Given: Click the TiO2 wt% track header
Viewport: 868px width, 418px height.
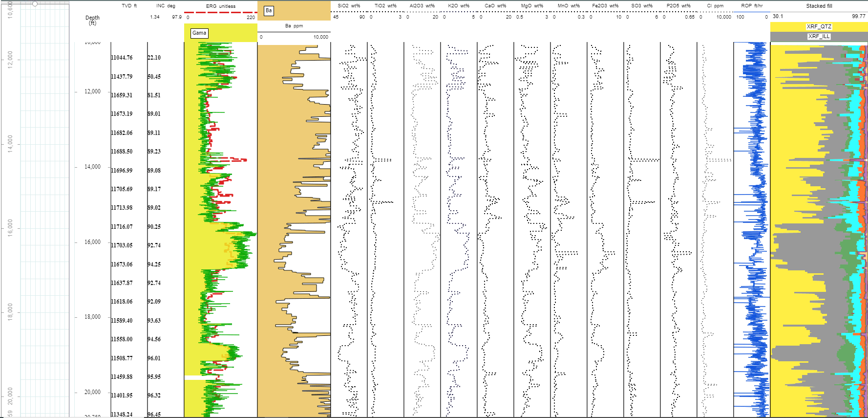Looking at the screenshot, I should (x=385, y=6).
